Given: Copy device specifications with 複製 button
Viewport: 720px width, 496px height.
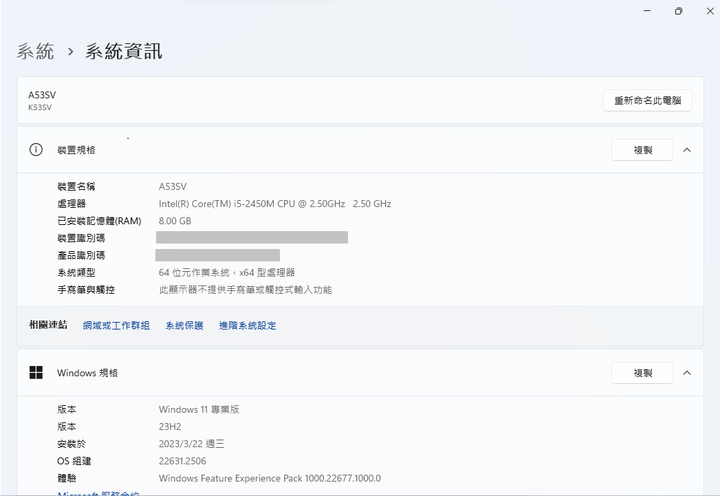Looking at the screenshot, I should coord(642,150).
